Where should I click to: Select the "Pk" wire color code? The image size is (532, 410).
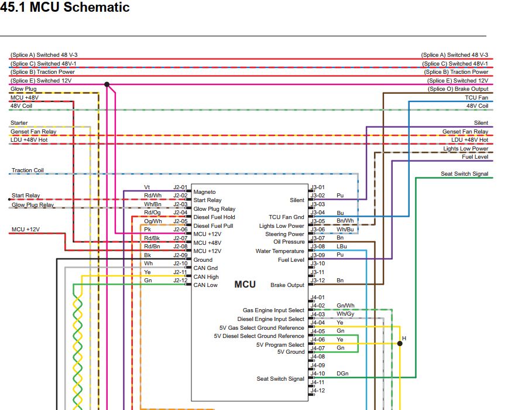point(147,229)
